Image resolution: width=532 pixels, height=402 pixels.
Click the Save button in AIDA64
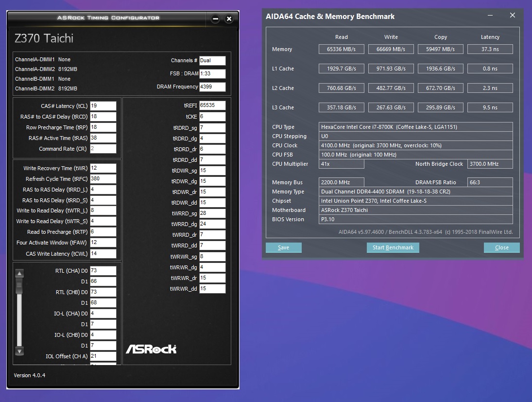point(283,247)
